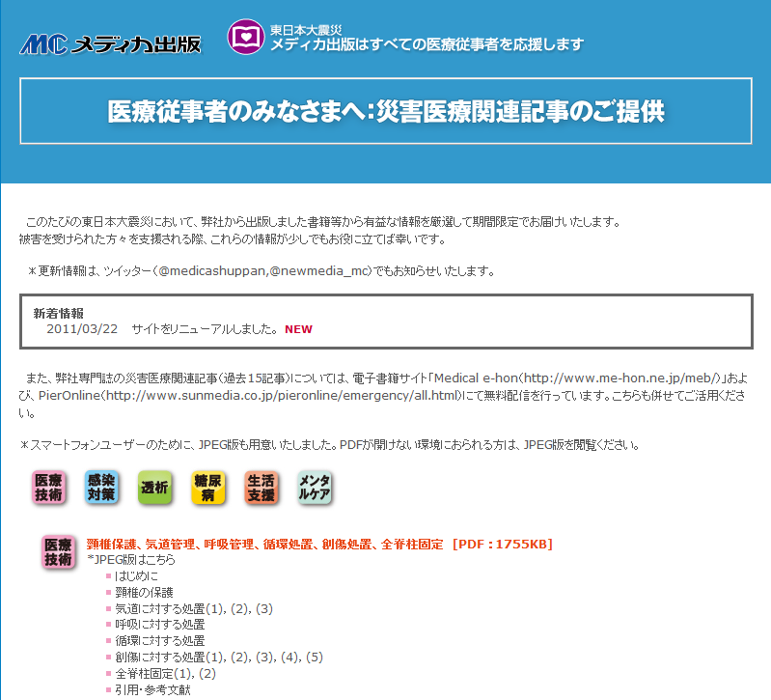Open the 頸椎の保護 list item

coord(144,592)
